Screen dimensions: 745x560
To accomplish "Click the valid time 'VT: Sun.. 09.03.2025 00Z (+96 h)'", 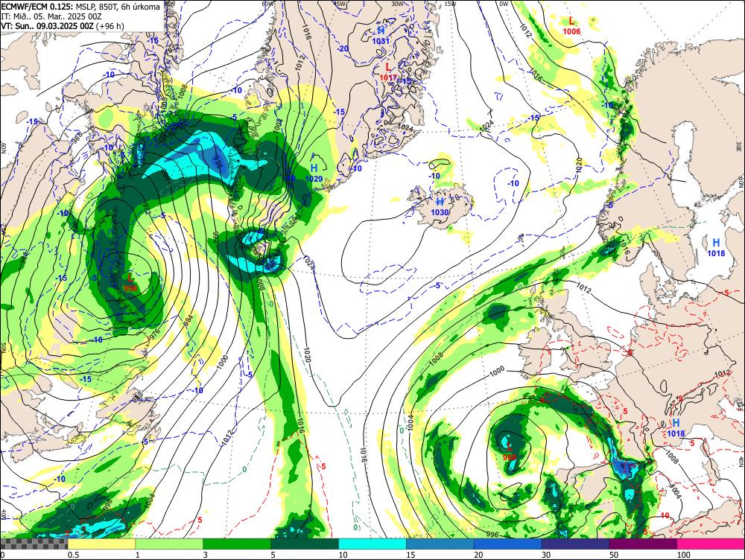I will (63, 25).
